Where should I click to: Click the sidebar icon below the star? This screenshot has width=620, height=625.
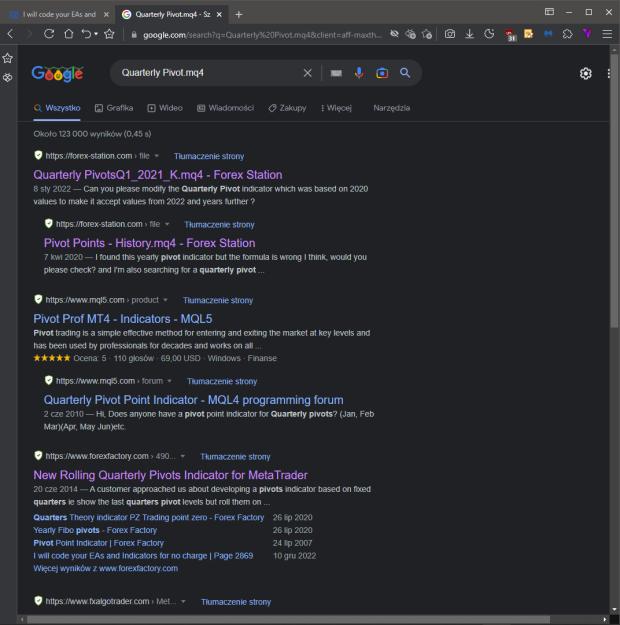tap(8, 78)
